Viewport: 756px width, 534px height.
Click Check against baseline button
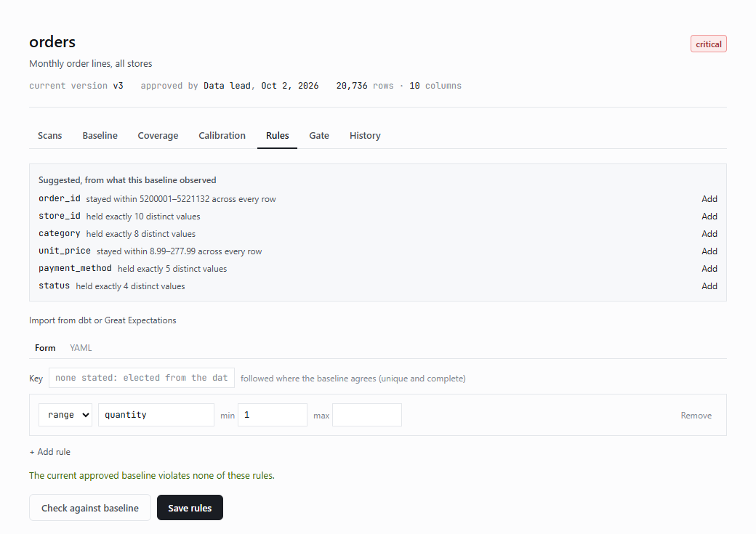point(89,508)
